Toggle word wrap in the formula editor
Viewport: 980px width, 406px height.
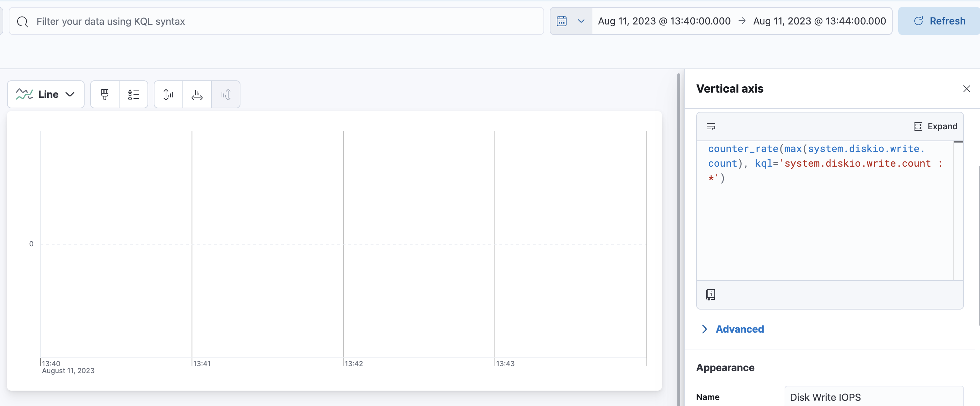[711, 126]
